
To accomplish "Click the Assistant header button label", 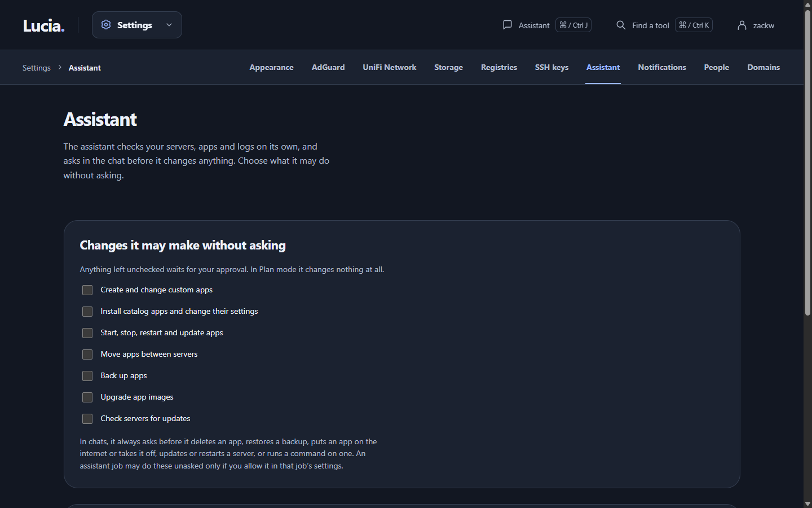I will pos(534,25).
